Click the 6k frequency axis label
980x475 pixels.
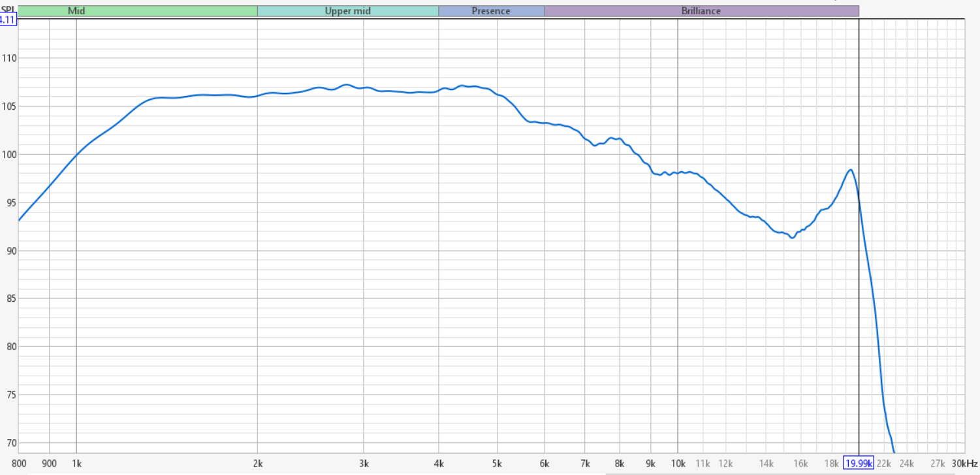click(x=545, y=463)
